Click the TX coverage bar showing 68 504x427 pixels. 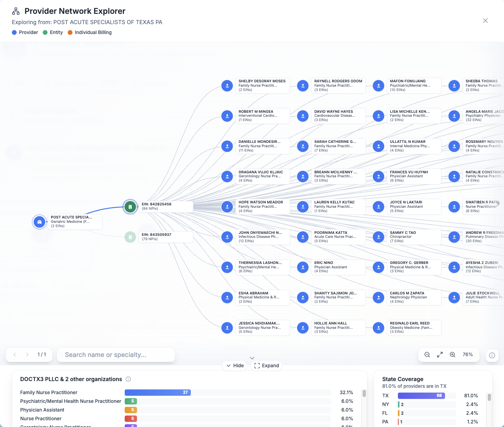click(421, 396)
